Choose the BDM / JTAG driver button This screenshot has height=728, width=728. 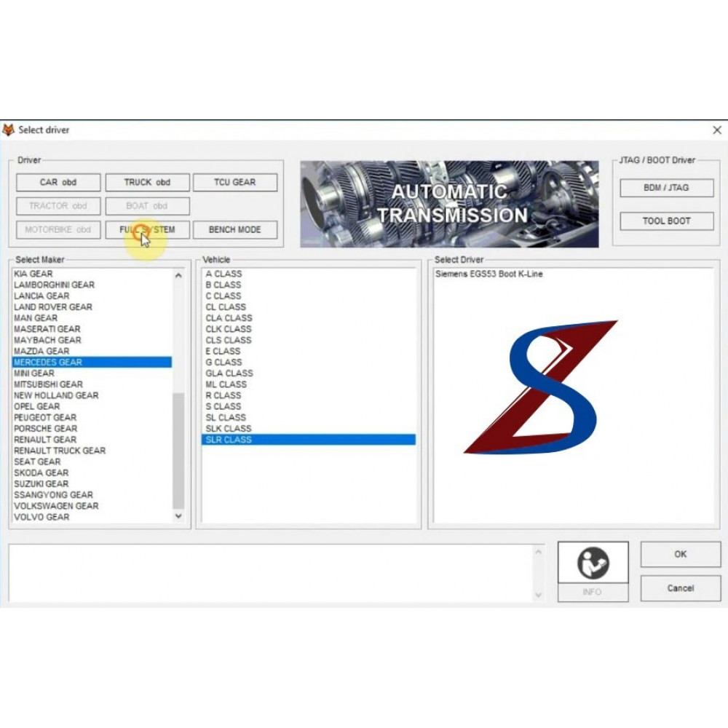click(666, 188)
